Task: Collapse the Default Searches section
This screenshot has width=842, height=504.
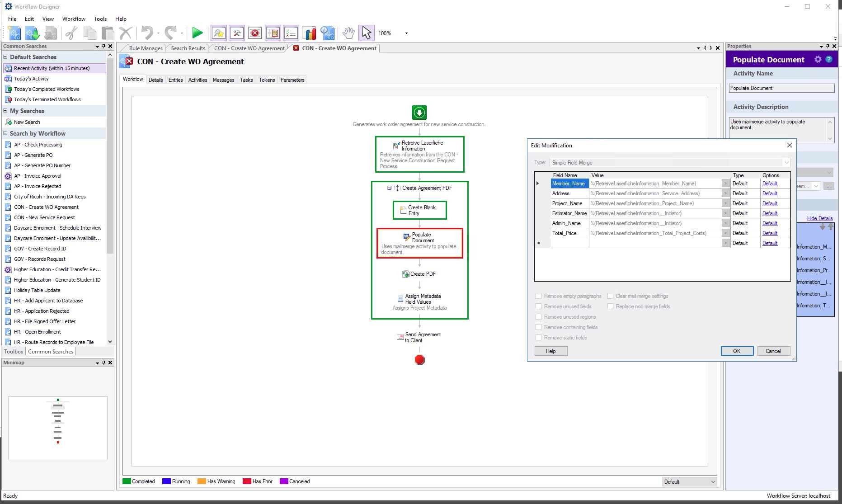Action: 5,57
